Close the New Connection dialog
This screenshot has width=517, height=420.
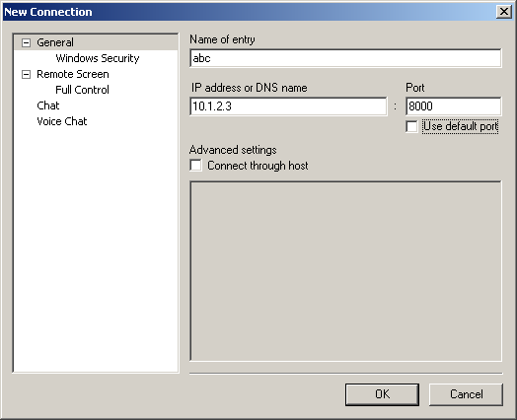tap(504, 12)
